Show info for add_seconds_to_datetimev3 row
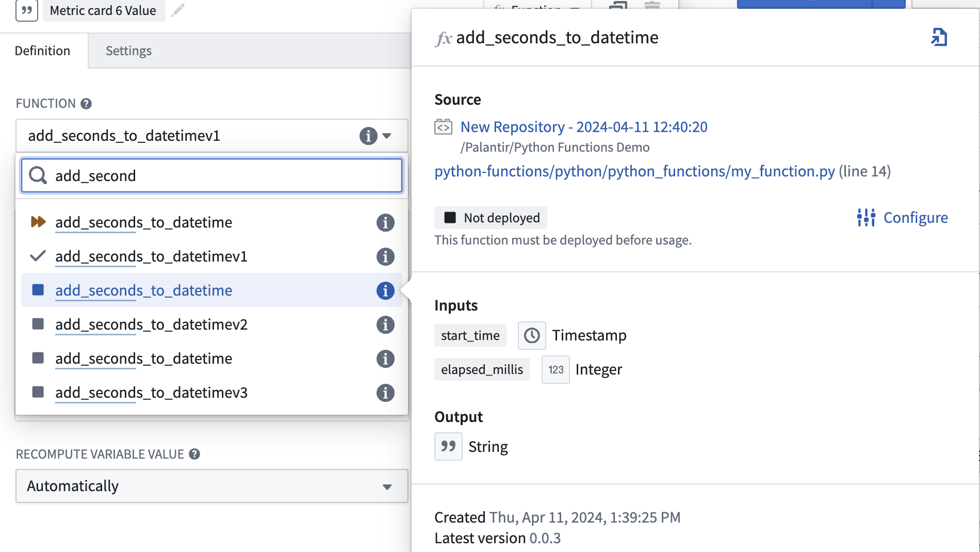980x552 pixels. (x=385, y=393)
